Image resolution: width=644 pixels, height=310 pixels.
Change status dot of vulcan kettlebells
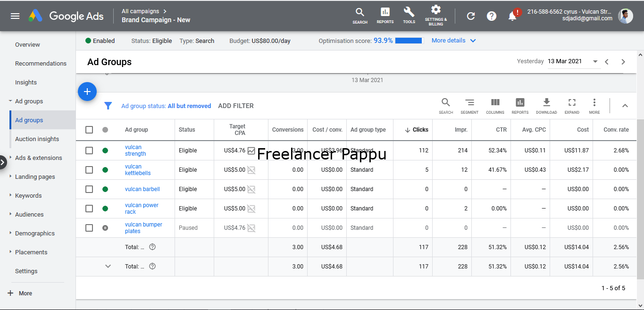tap(105, 170)
